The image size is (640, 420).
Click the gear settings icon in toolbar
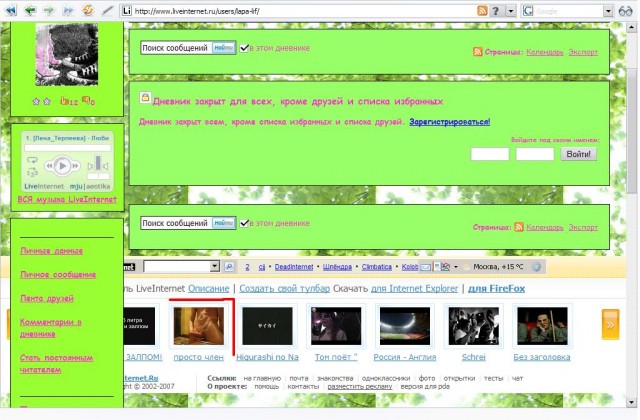tap(536, 267)
